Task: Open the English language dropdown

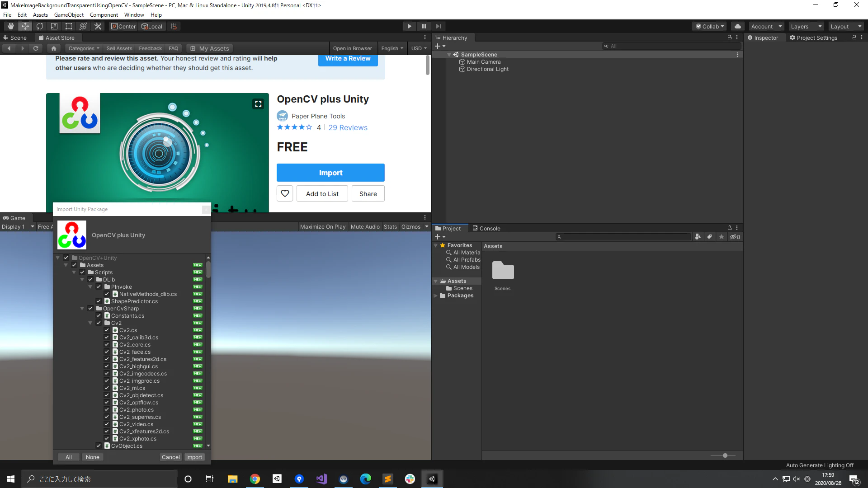Action: tap(392, 48)
